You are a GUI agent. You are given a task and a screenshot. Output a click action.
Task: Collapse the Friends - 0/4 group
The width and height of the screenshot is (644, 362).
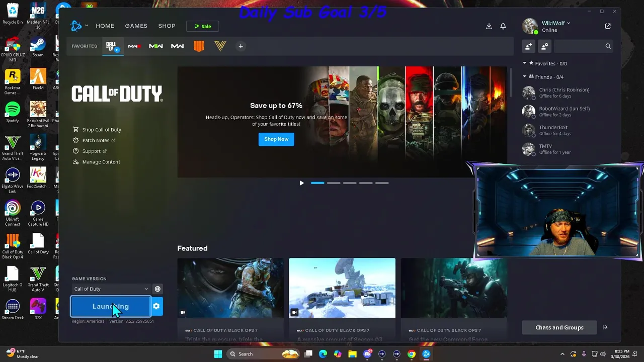(x=524, y=77)
